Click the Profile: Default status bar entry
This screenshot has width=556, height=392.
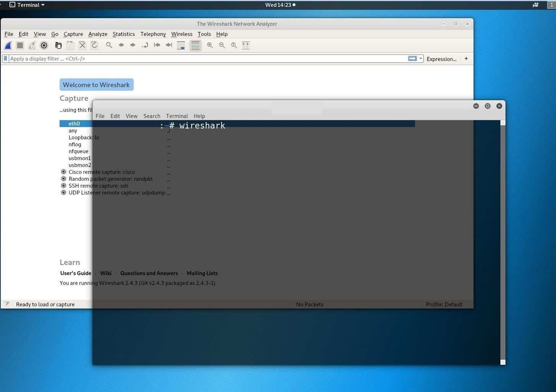444,304
